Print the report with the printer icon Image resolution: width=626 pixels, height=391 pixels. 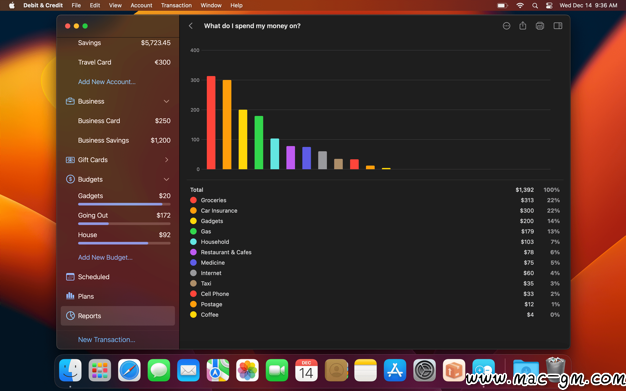(x=540, y=26)
